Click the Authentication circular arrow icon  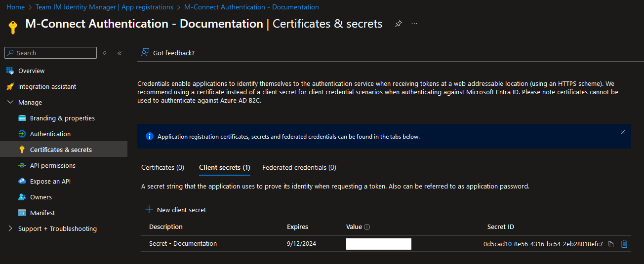tap(22, 134)
